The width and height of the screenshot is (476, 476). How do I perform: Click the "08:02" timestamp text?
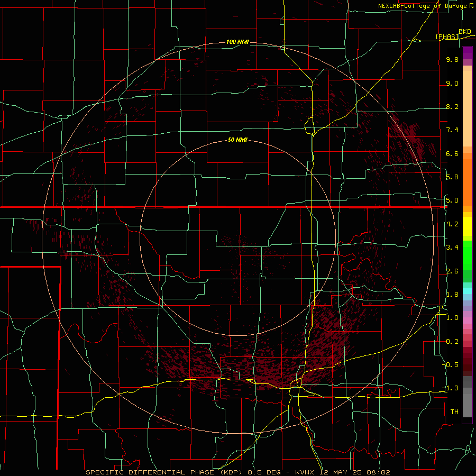378,472
